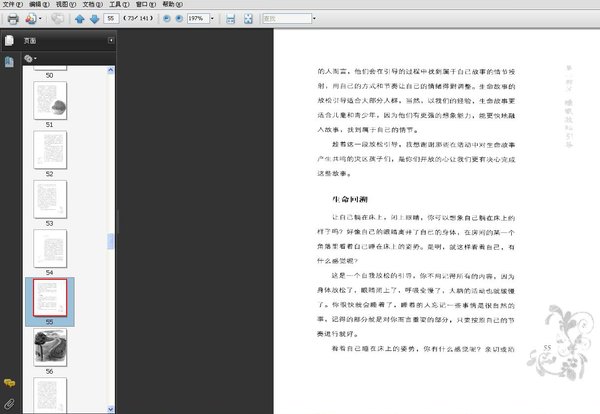
Task: Expand the arrow beside create PDF icon
Action: [40, 18]
